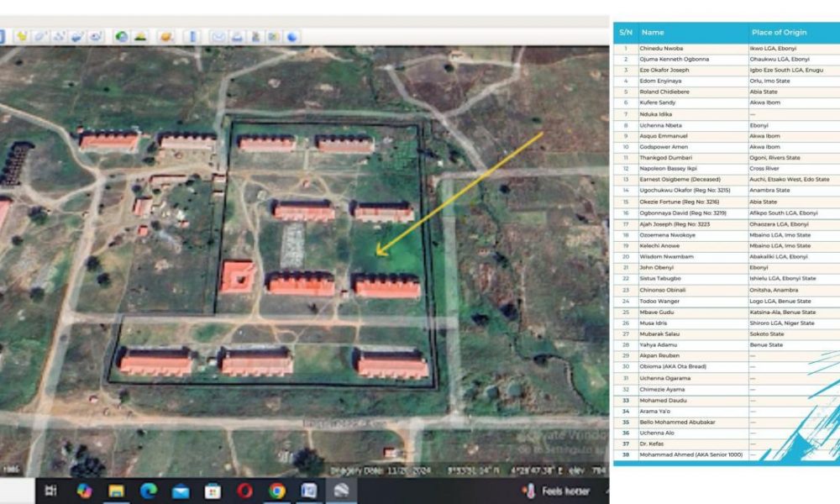Click the Email envelope icon
The height and width of the screenshot is (504, 840).
click(x=218, y=37)
